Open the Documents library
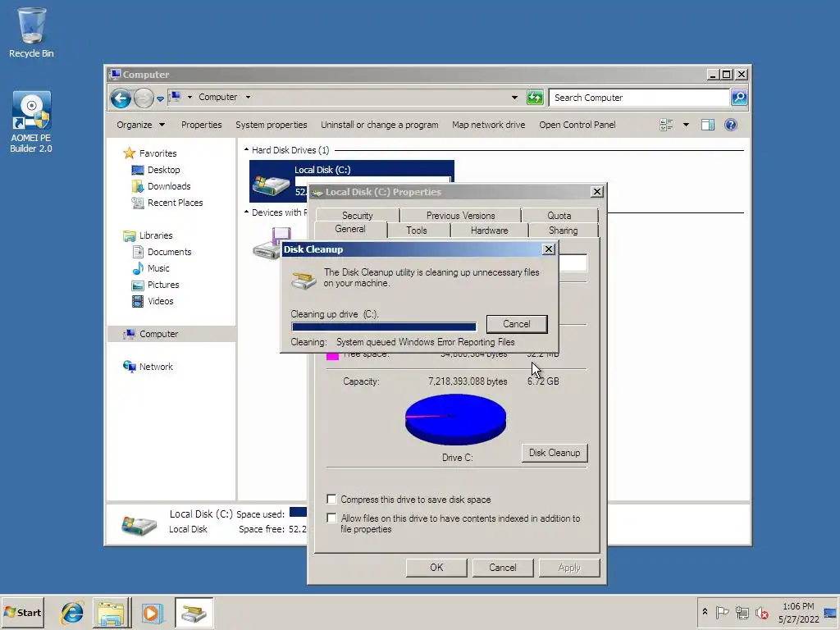840x630 pixels. 169,252
